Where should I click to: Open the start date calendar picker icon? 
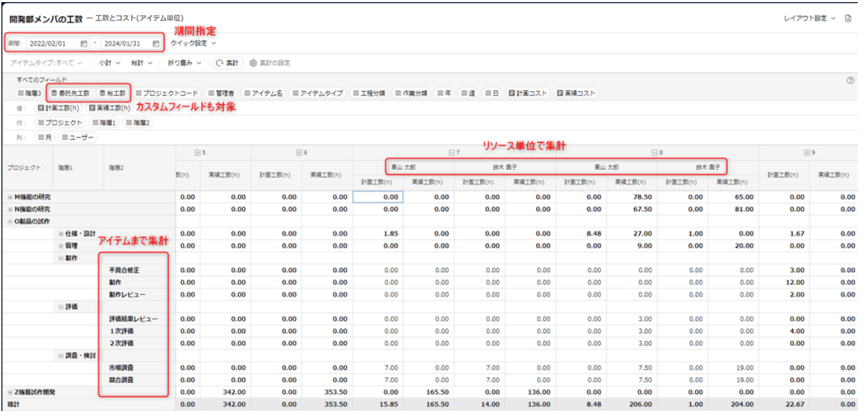pyautogui.click(x=83, y=43)
